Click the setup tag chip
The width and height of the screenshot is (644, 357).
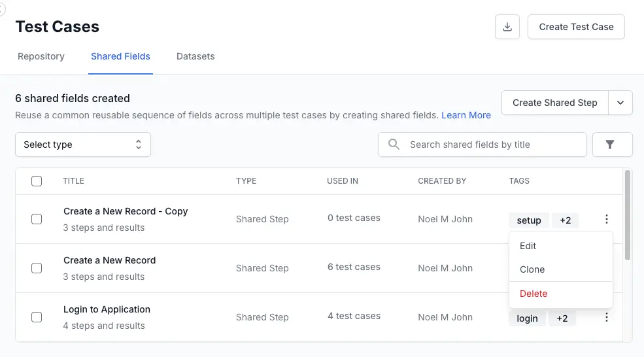[528, 220]
